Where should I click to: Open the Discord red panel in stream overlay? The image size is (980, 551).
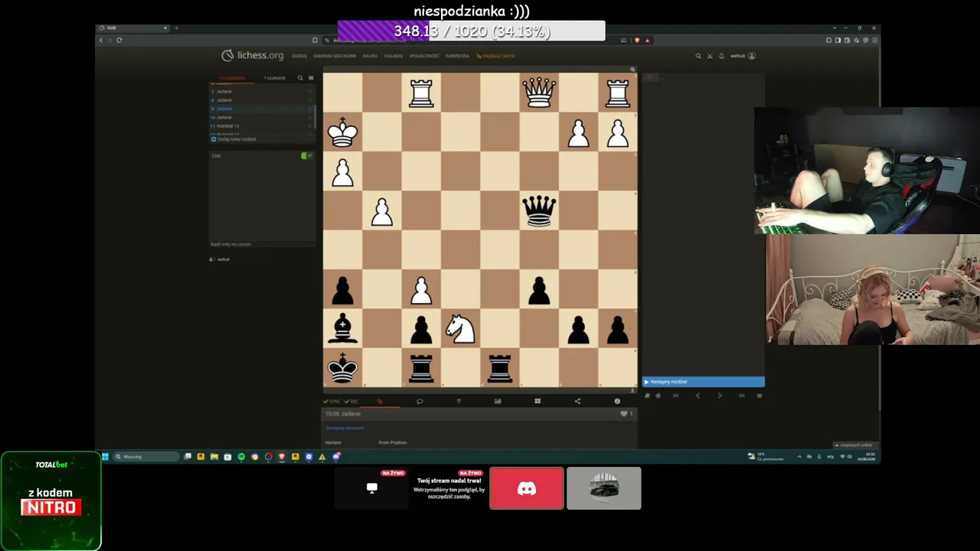coord(527,488)
